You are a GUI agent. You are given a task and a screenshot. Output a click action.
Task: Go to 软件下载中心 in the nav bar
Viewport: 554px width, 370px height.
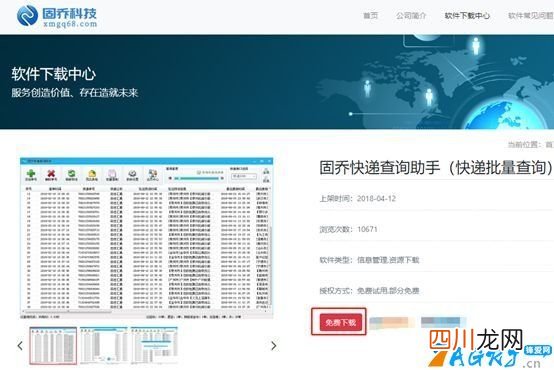click(467, 16)
